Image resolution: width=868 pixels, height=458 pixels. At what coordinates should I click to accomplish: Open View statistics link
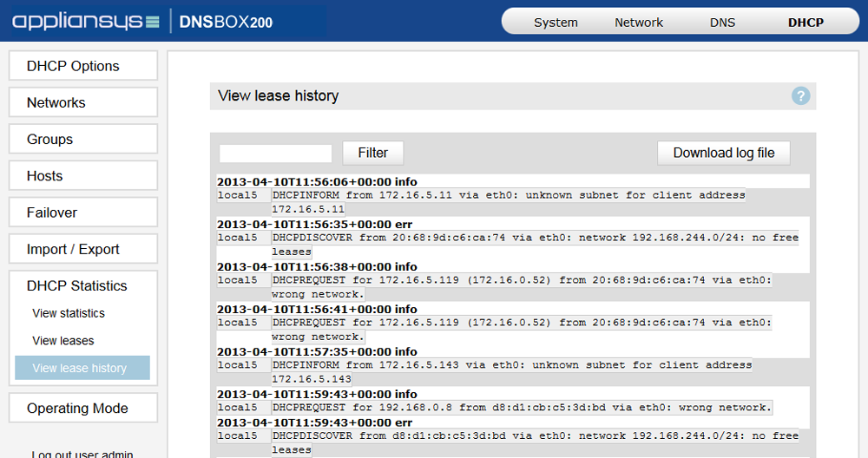click(69, 313)
